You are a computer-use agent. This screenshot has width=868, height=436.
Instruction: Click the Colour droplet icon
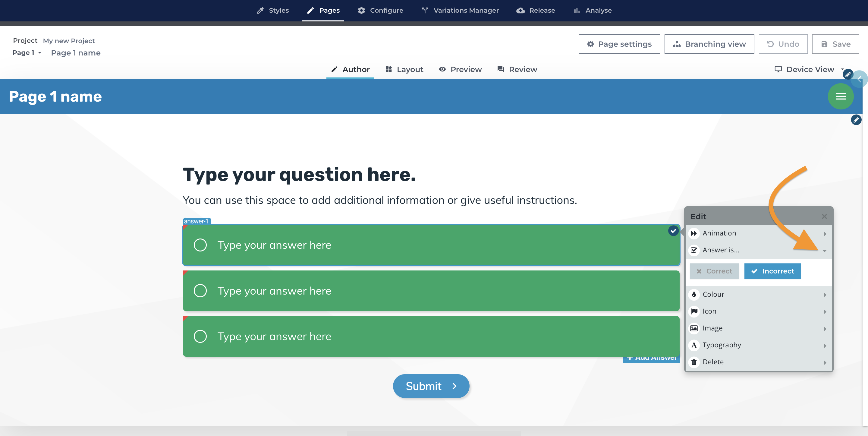tap(693, 294)
